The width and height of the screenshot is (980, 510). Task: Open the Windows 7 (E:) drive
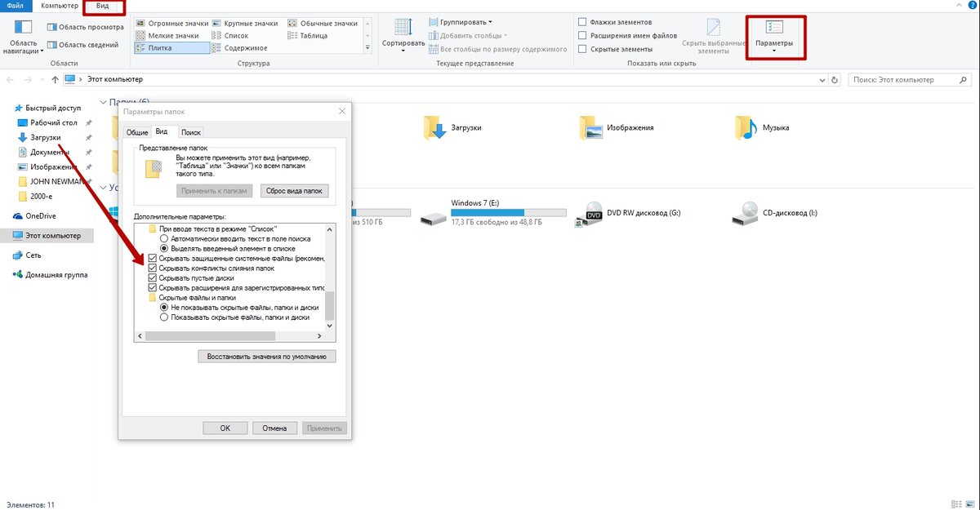(493, 212)
